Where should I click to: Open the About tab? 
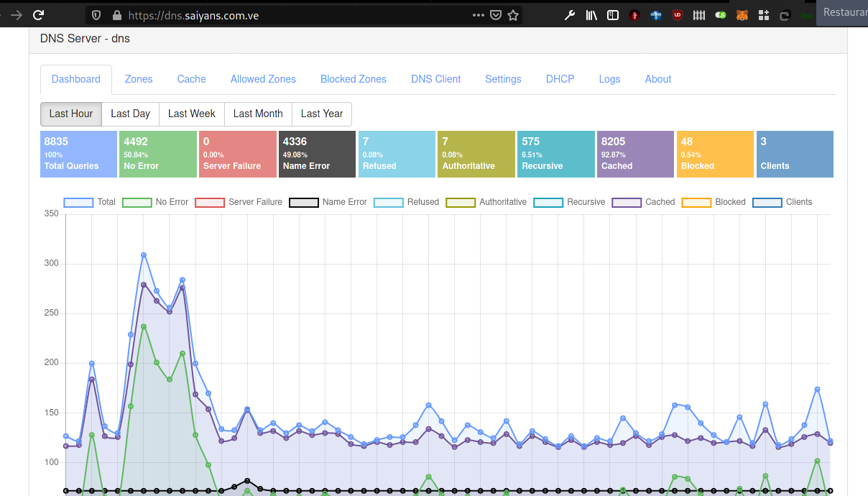658,79
